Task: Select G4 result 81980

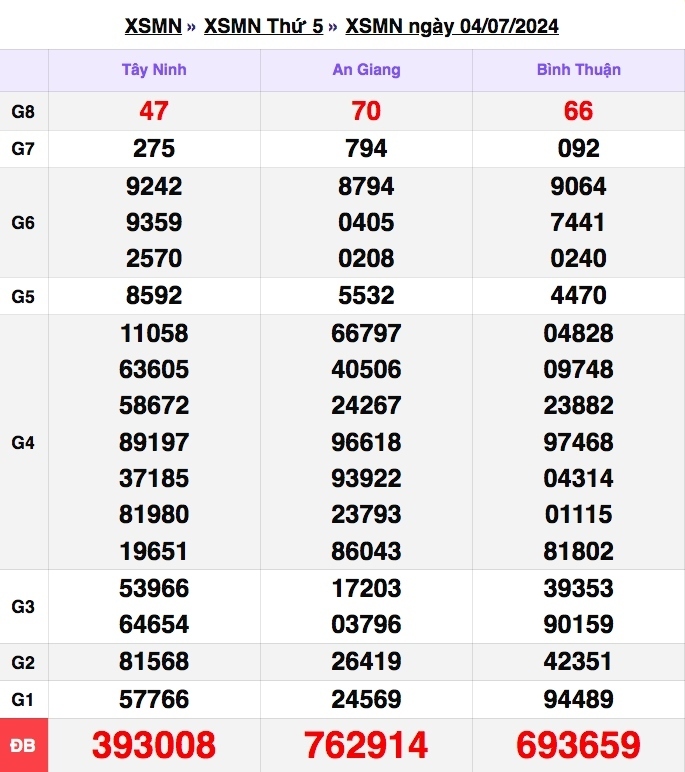Action: point(154,515)
